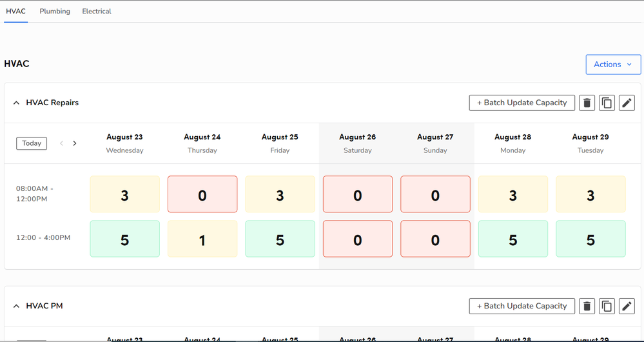Delete the HVAC Repairs section
644x342 pixels.
tap(587, 103)
